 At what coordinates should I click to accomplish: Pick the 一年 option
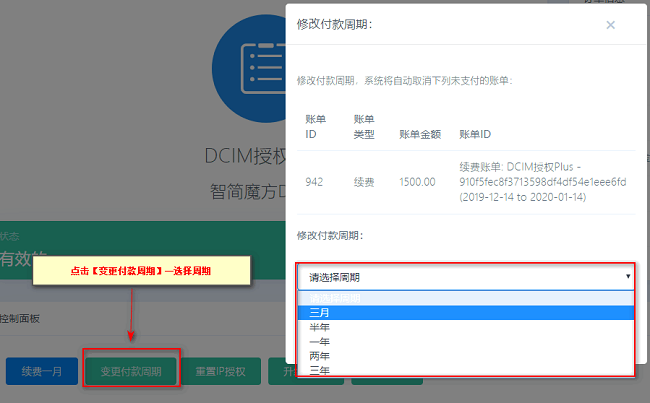pyautogui.click(x=466, y=342)
